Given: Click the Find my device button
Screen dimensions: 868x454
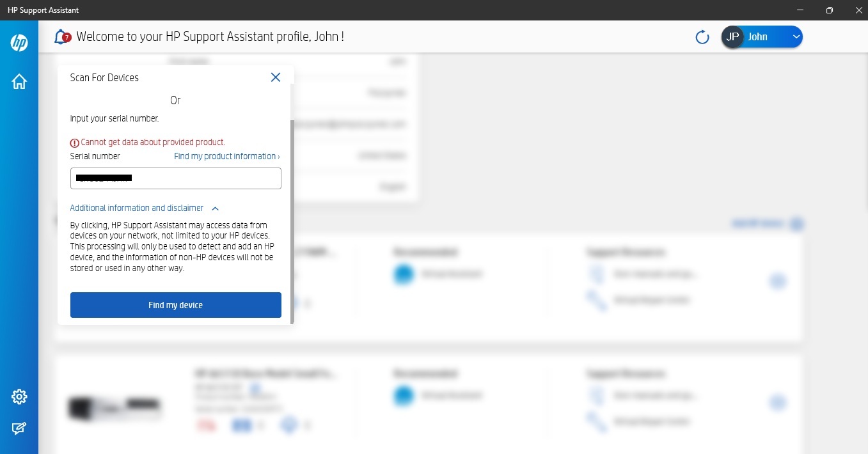Looking at the screenshot, I should pos(176,305).
